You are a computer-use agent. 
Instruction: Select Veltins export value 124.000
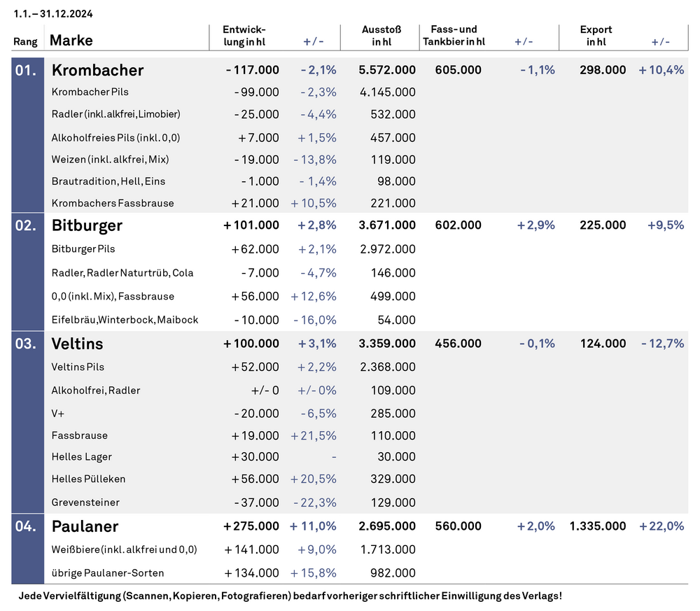pyautogui.click(x=603, y=344)
